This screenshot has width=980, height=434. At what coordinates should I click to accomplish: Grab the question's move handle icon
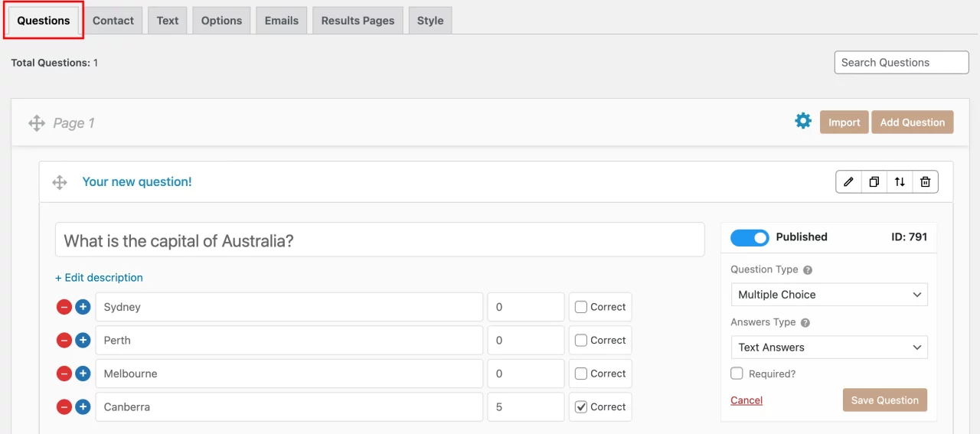[60, 182]
